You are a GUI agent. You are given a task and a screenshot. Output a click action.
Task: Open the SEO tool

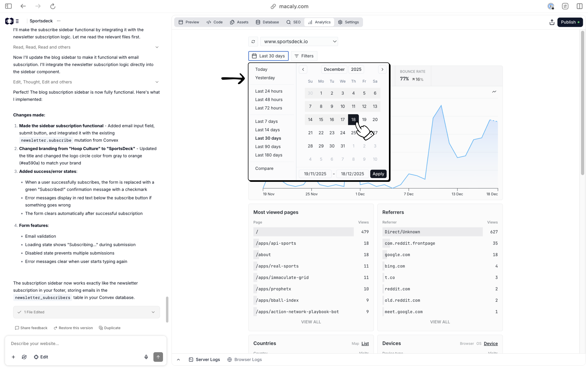coord(293,22)
